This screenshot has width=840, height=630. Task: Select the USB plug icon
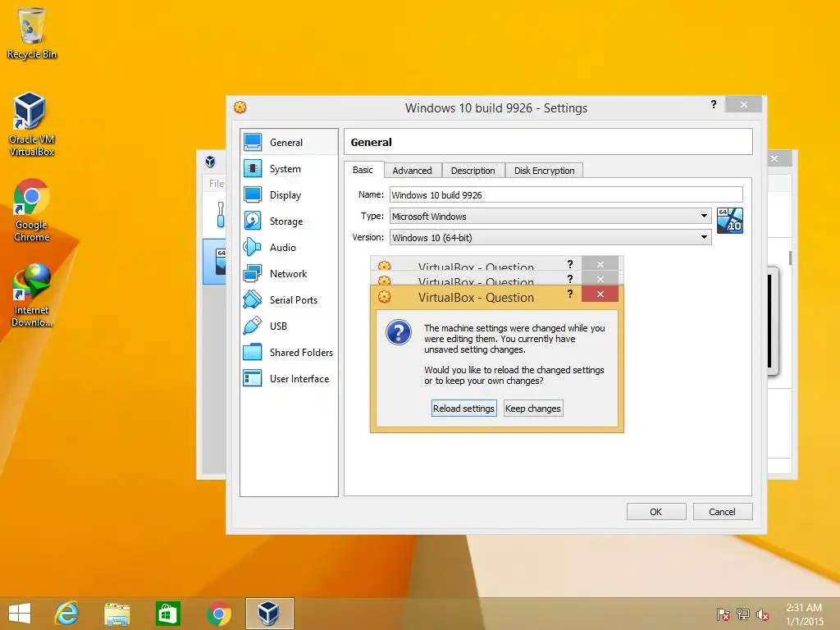click(253, 326)
